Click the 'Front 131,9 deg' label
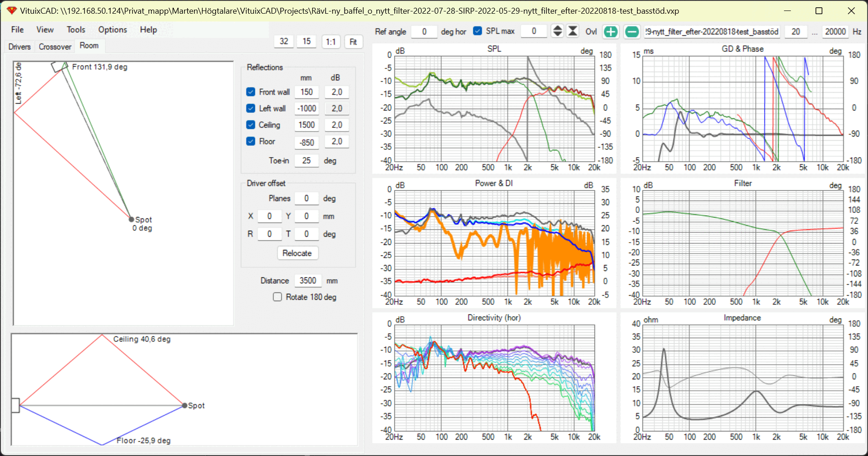Screen dimensions: 868x456 pos(100,67)
